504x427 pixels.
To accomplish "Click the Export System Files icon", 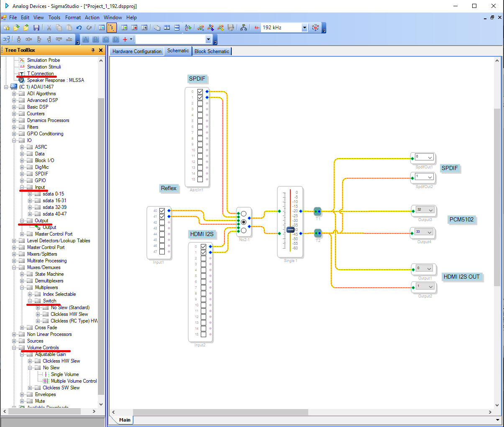I will 230,28.
